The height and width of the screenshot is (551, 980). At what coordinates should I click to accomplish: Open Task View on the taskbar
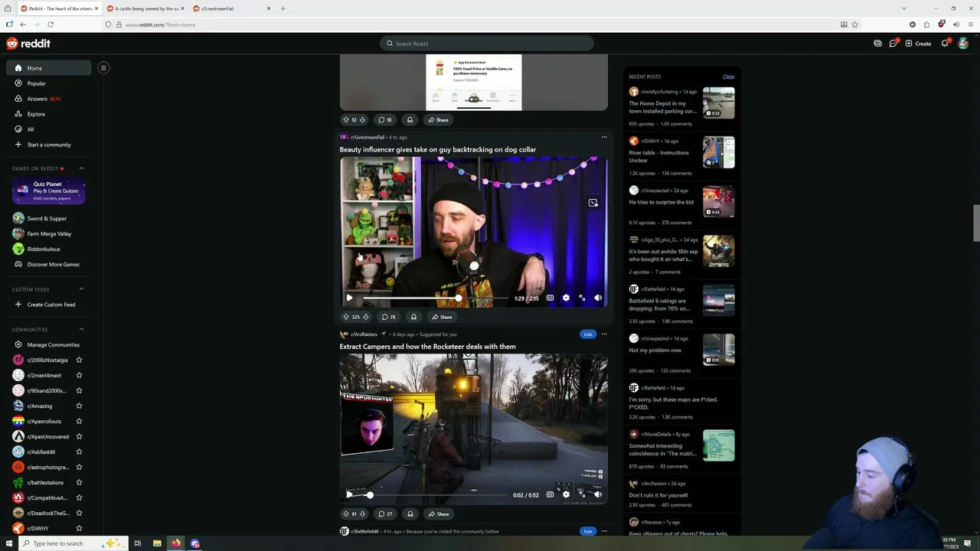tap(138, 543)
